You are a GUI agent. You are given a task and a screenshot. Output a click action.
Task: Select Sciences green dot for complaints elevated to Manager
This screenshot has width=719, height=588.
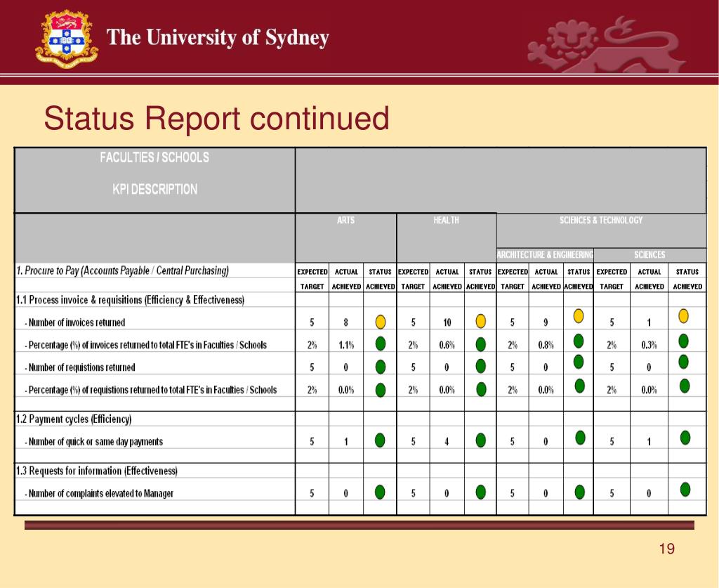tap(685, 490)
